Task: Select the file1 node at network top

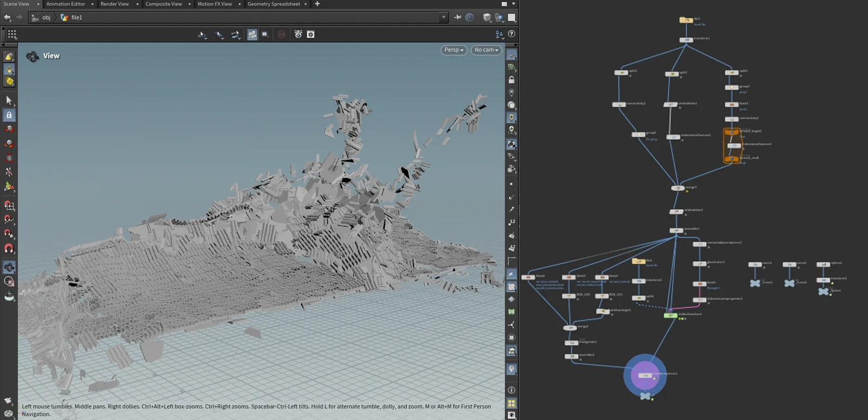Action: click(x=686, y=20)
